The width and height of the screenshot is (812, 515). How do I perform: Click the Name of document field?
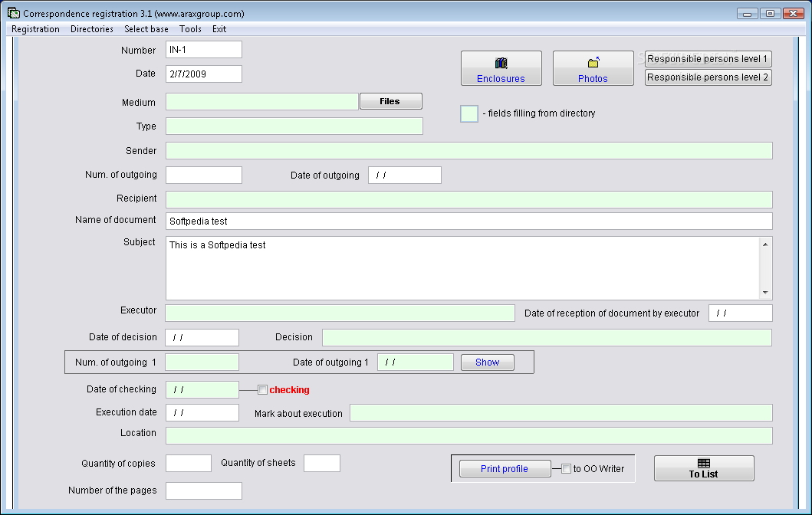pos(469,221)
